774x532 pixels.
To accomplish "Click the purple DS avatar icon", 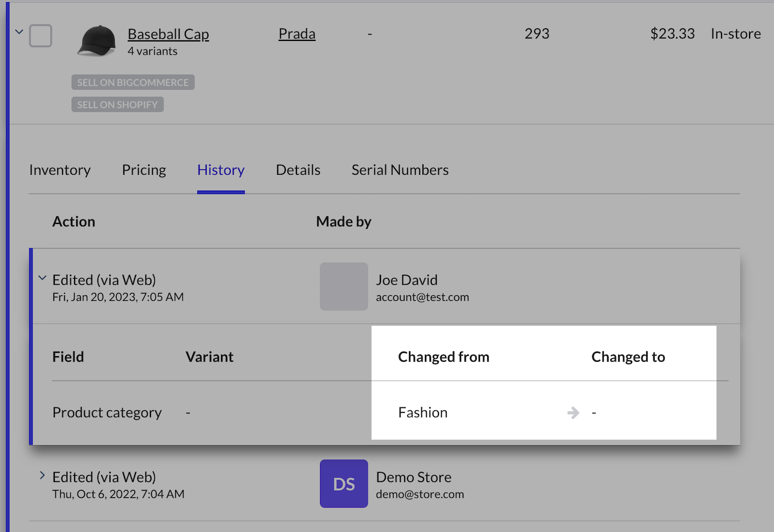I will tap(344, 484).
